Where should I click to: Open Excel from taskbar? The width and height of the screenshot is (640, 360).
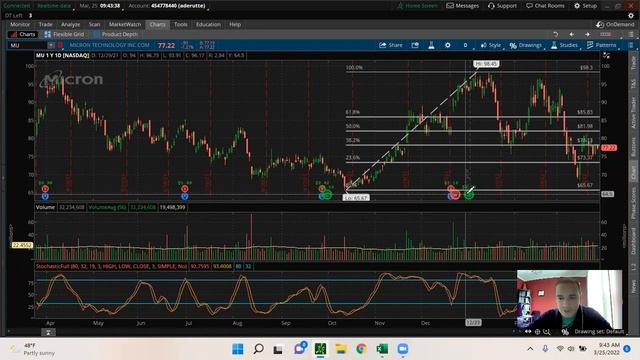coord(382,349)
